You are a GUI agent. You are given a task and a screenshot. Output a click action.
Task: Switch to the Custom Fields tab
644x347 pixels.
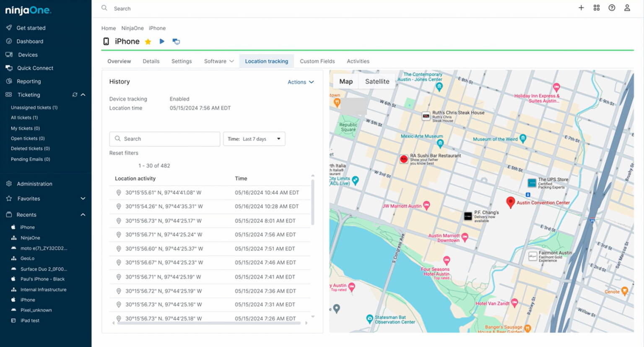tap(317, 61)
